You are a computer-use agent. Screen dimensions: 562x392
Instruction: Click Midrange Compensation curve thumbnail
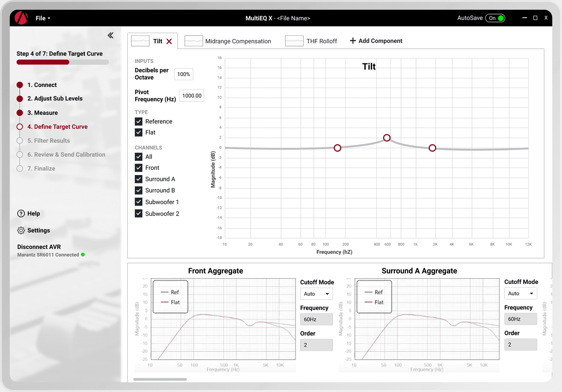click(x=193, y=41)
